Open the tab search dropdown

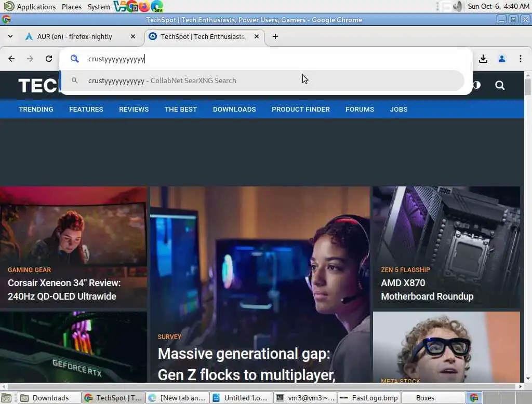pos(10,36)
